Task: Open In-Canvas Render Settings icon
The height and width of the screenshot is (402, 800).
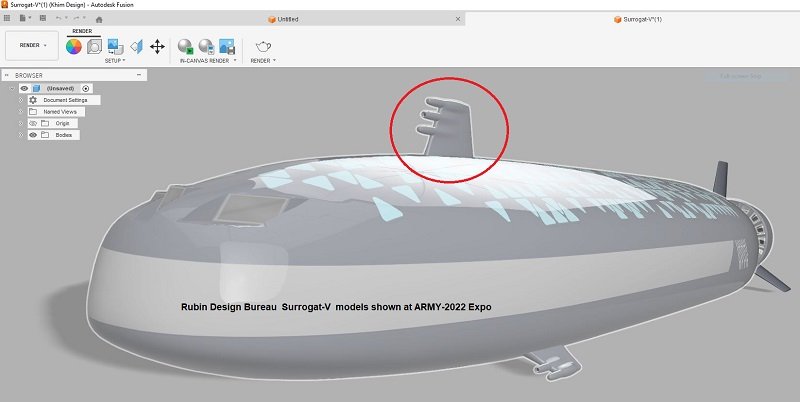Action: coord(206,47)
